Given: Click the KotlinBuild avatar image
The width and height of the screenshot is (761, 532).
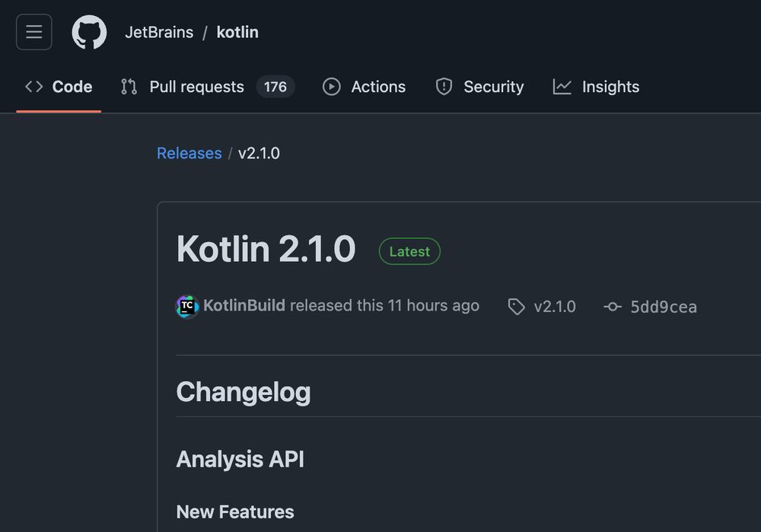Looking at the screenshot, I should click(x=187, y=306).
